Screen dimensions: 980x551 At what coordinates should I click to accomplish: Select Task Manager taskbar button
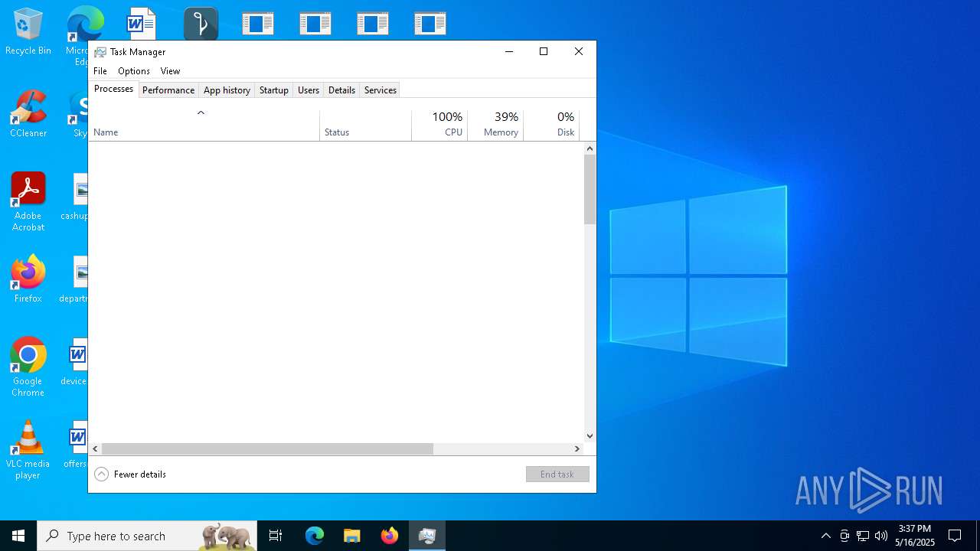[427, 536]
